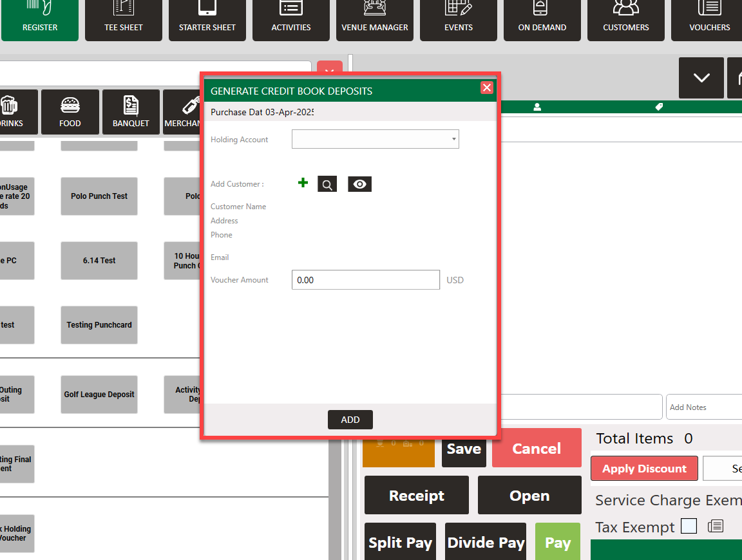Select the Golf League Deposit item
This screenshot has width=742, height=560.
pos(99,395)
